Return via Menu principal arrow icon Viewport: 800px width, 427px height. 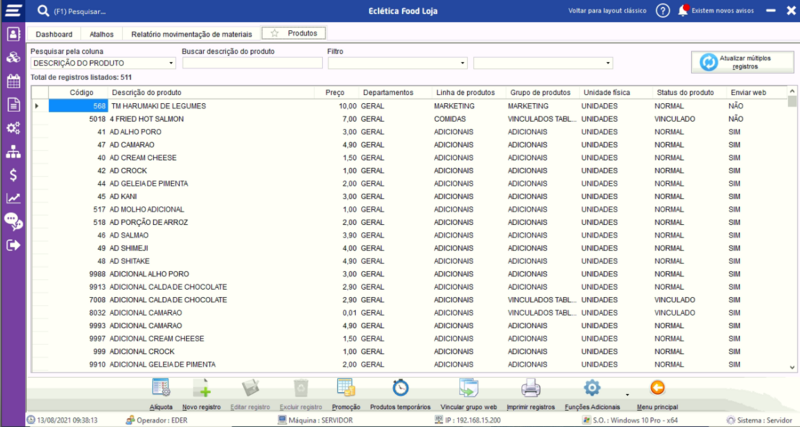click(x=658, y=388)
